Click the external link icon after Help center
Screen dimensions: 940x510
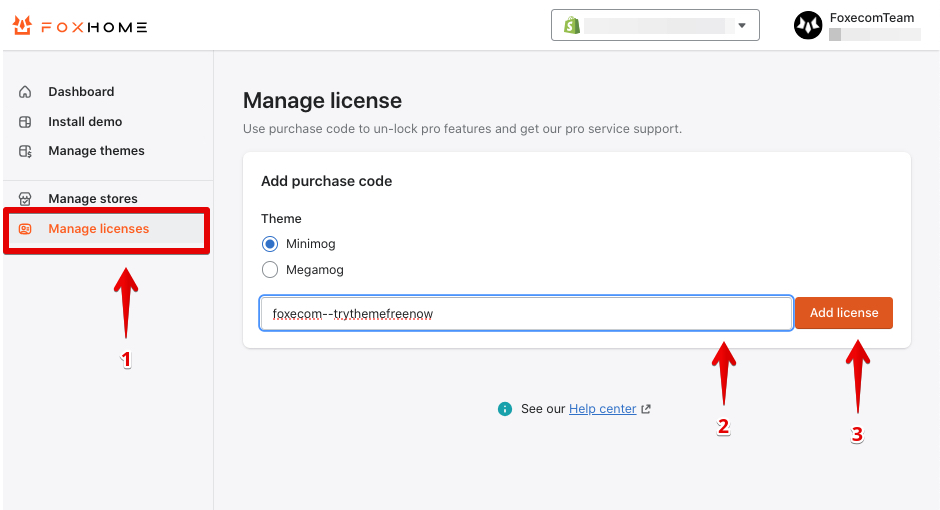(x=646, y=409)
